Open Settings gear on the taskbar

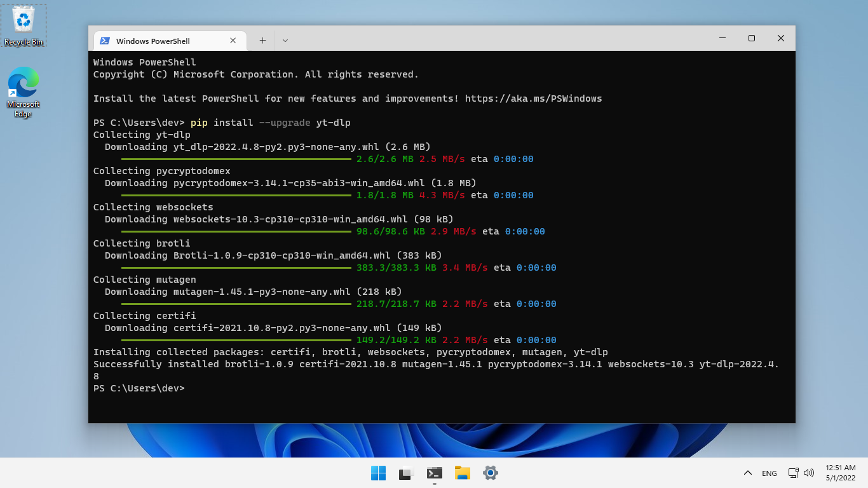click(490, 473)
